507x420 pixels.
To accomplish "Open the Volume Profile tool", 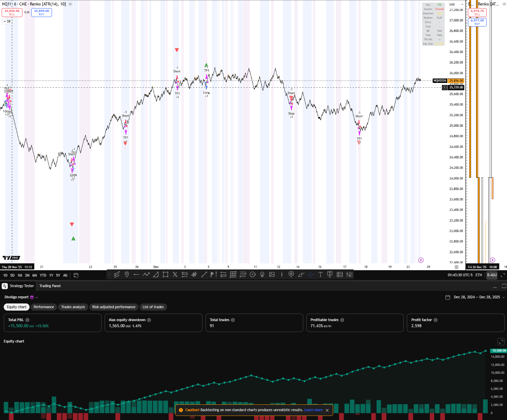I will [x=349, y=275].
